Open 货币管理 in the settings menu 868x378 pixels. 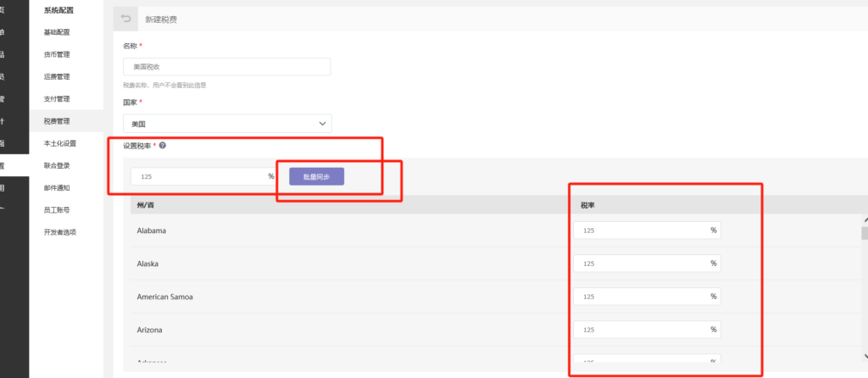click(57, 54)
